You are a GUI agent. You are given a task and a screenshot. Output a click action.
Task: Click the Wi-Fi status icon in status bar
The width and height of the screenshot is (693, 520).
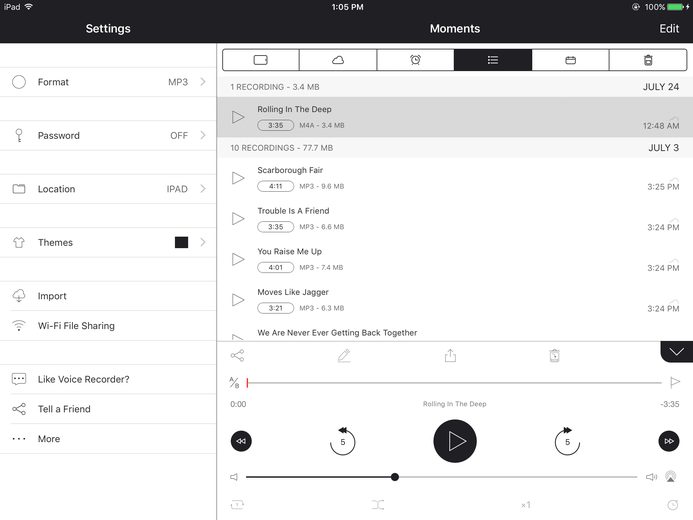pos(29,7)
